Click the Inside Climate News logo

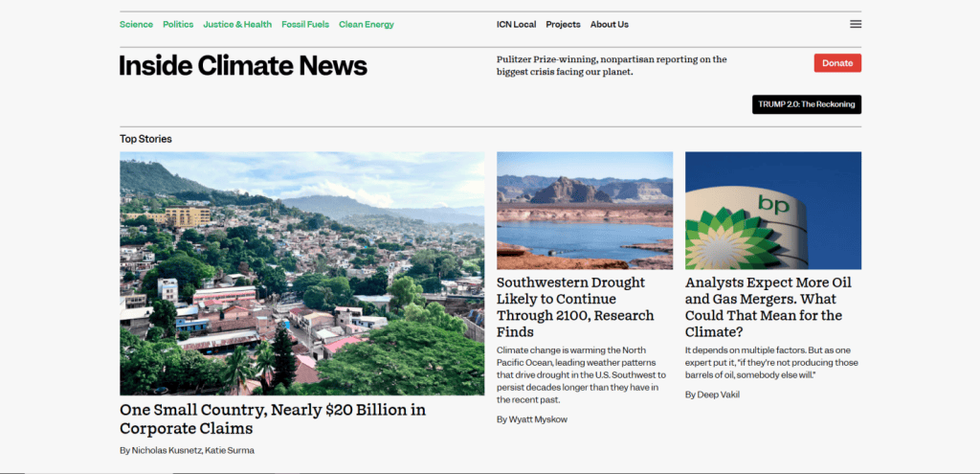(x=243, y=66)
